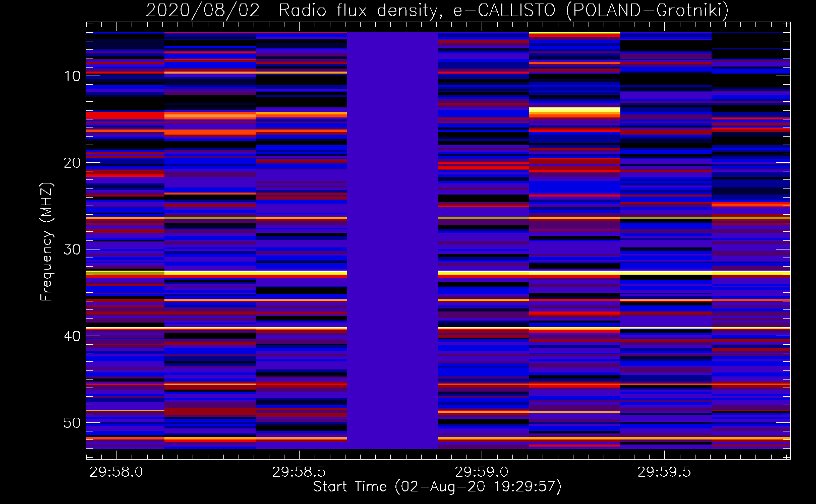Click the frequency tick label 40

click(72, 336)
